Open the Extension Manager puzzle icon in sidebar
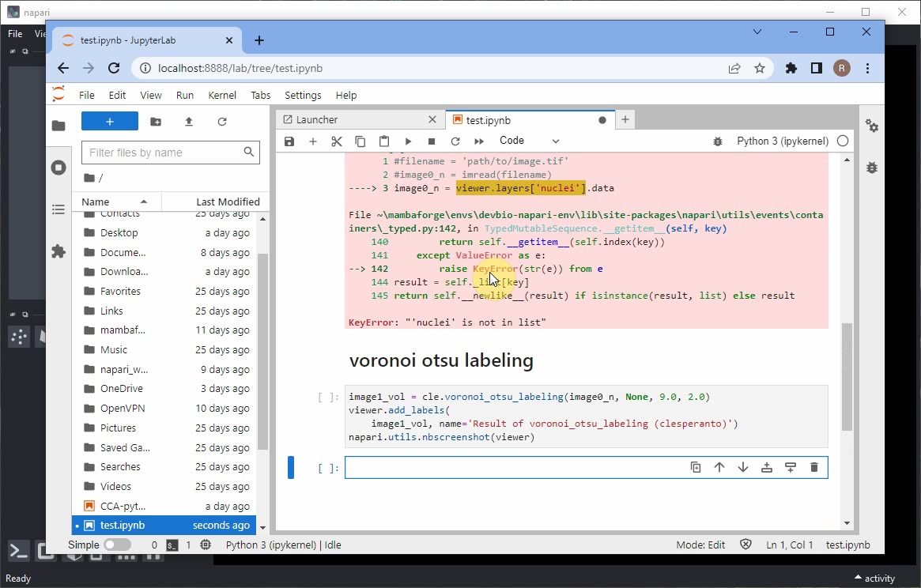Screen dimensions: 921x588 point(59,251)
